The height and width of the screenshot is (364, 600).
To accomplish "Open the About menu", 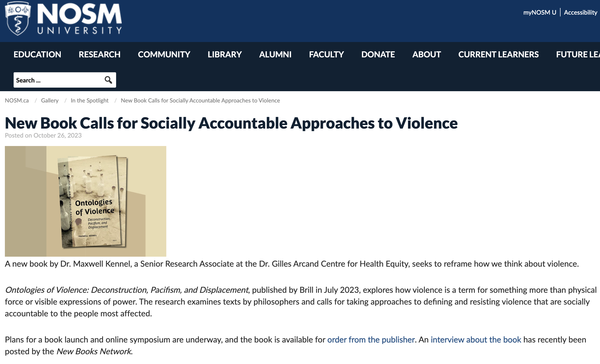I will tap(426, 54).
